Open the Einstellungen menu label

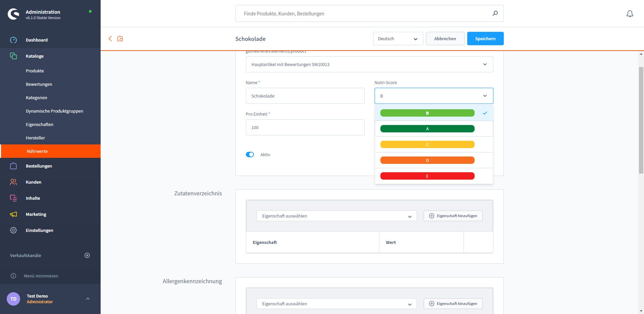pos(40,230)
